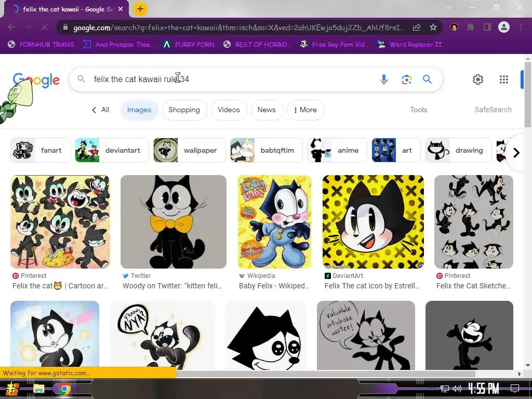532x399 pixels.
Task: Switch to News results
Action: coord(267,110)
